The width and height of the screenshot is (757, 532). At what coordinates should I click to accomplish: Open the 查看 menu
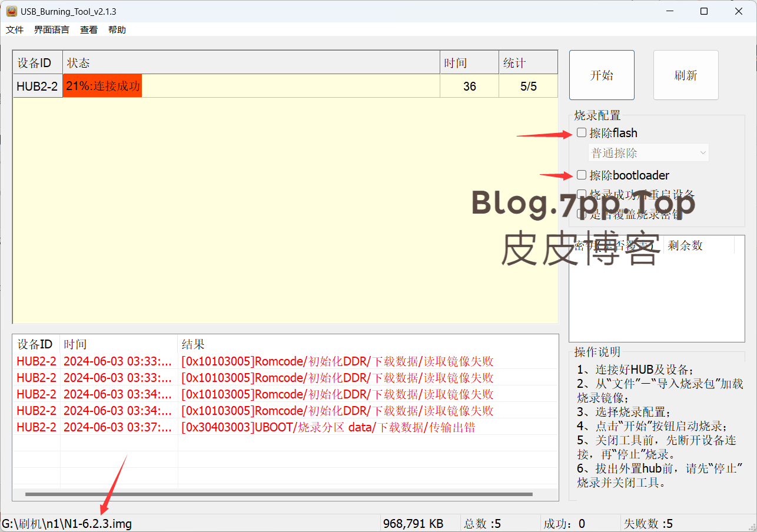[x=89, y=30]
